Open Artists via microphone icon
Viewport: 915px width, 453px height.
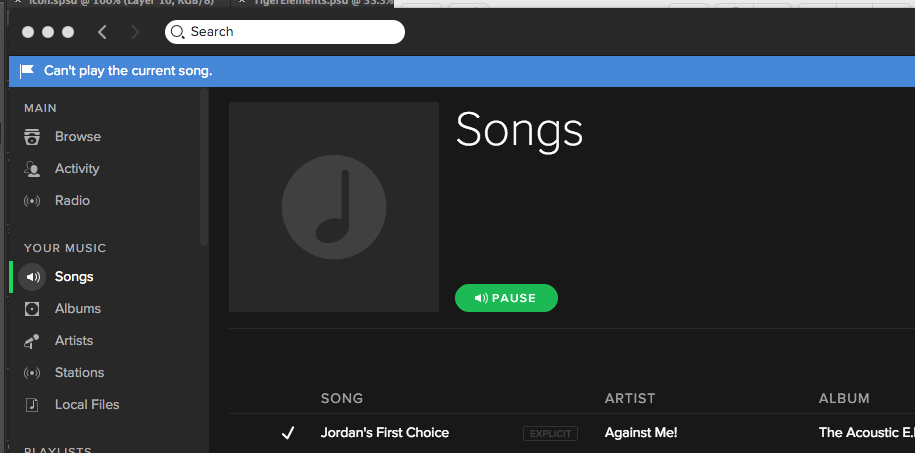point(32,341)
